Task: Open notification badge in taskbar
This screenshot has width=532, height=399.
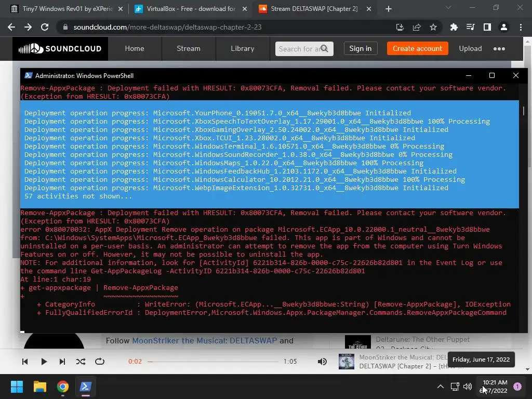Action: tap(517, 387)
